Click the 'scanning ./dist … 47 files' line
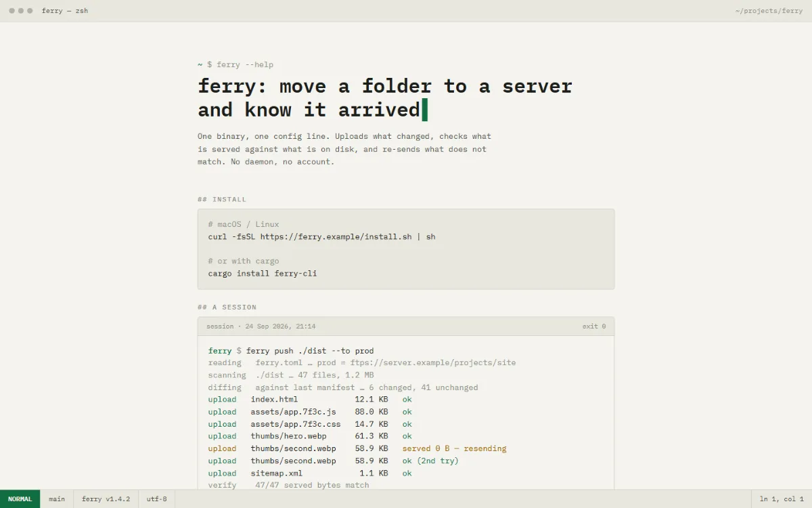812x508 pixels. (x=291, y=375)
